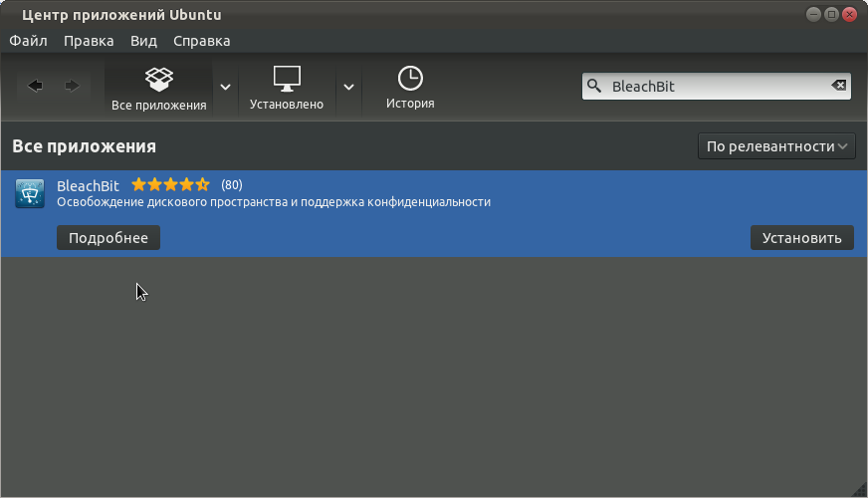Click the search magnifier icon
868x498 pixels.
(x=594, y=86)
